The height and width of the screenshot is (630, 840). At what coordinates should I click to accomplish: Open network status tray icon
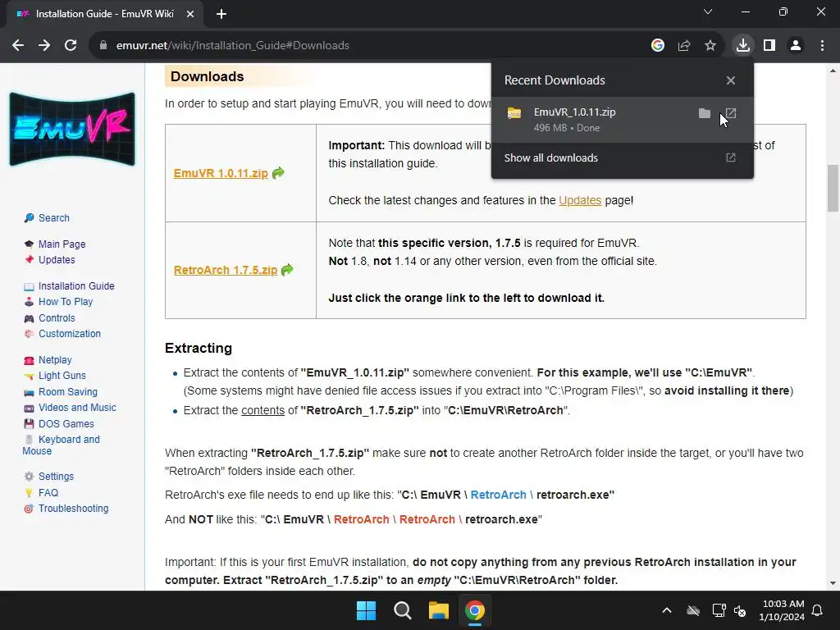coord(719,610)
